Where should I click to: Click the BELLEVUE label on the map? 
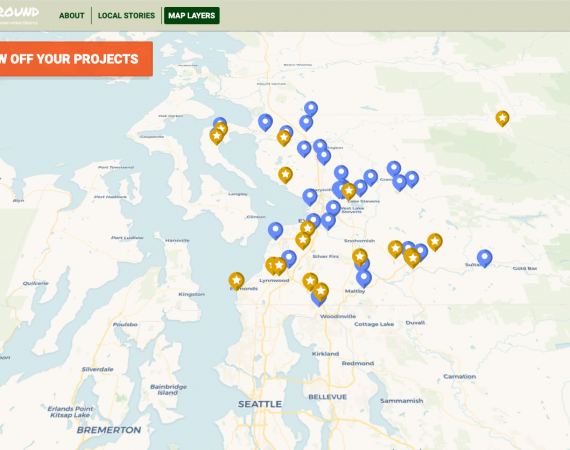click(328, 397)
